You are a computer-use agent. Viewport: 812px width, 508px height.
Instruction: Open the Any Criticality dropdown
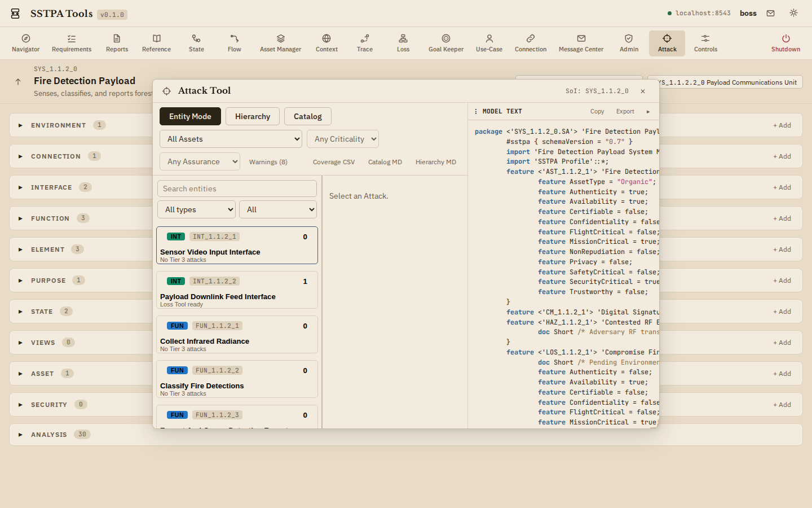[x=343, y=139]
